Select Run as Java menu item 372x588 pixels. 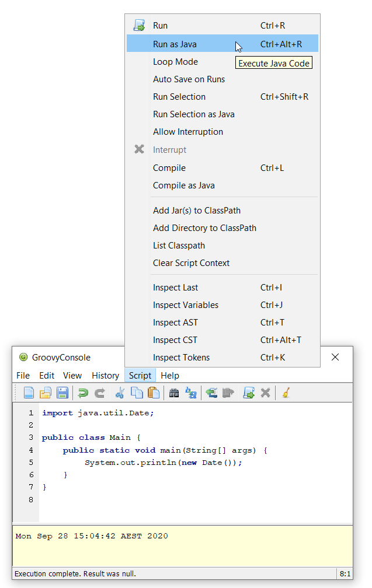pyautogui.click(x=175, y=44)
